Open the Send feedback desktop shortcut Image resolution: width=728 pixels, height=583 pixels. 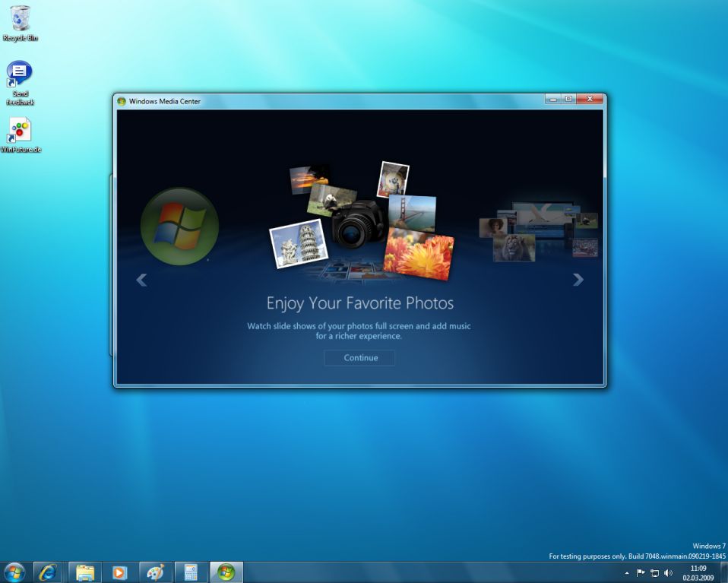point(20,79)
